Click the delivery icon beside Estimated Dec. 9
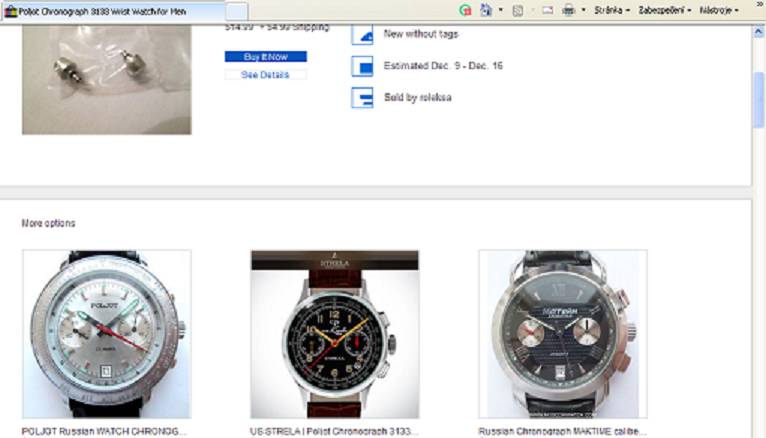 click(362, 67)
